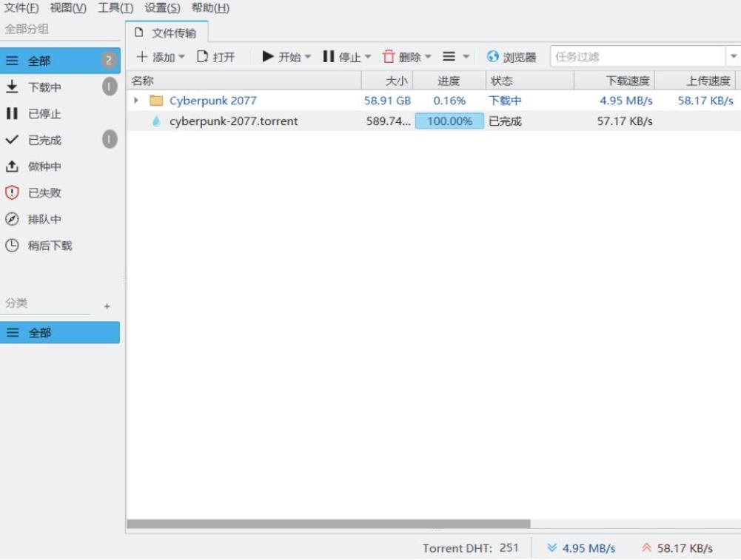Click the 添加 plus icon

pos(141,57)
